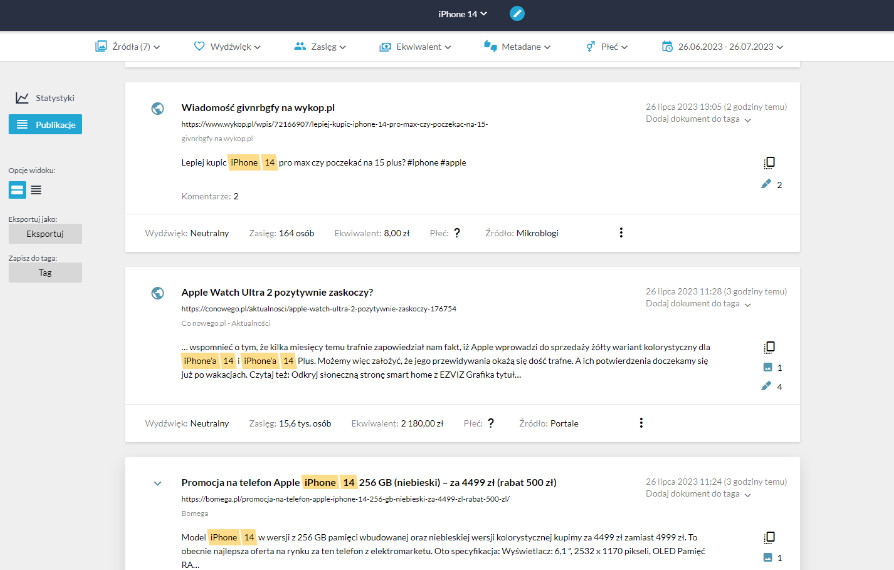894x570 pixels.
Task: Open Apple Watch Ultra 2 article title
Action: (277, 292)
